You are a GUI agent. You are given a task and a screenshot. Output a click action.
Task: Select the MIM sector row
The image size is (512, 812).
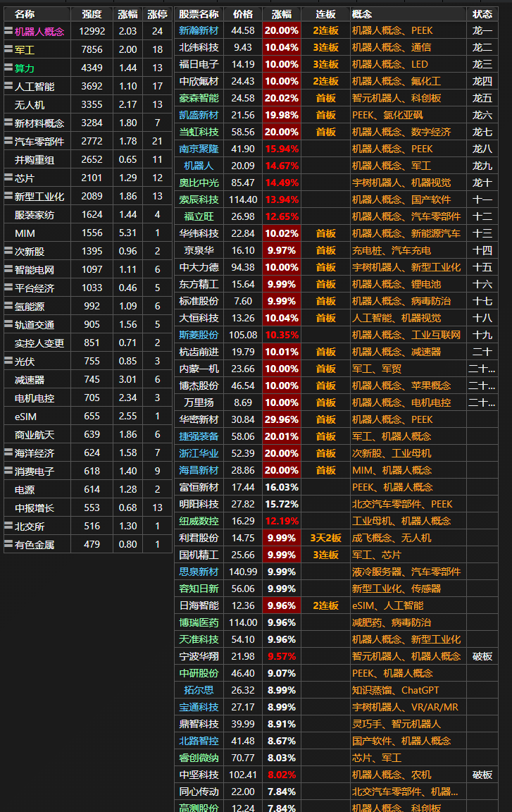coord(88,233)
